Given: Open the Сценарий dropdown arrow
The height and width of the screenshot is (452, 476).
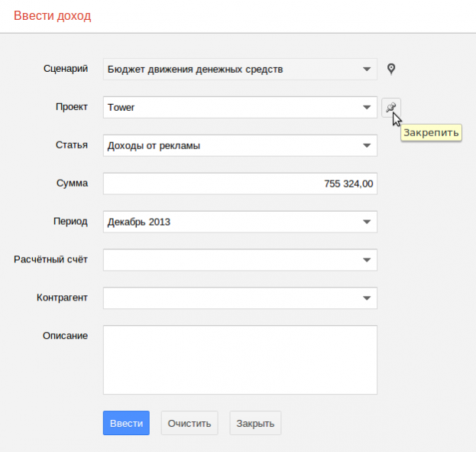Looking at the screenshot, I should tap(367, 70).
